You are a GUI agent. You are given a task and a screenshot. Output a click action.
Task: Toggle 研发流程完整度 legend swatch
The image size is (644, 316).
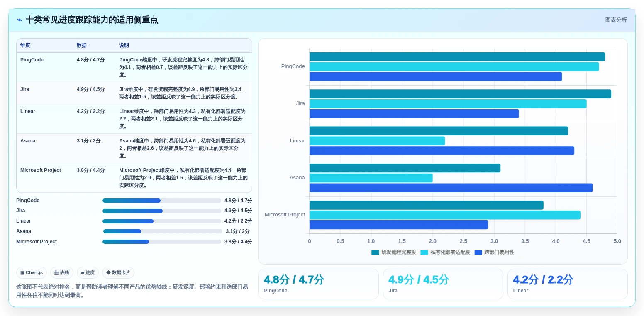coord(375,252)
